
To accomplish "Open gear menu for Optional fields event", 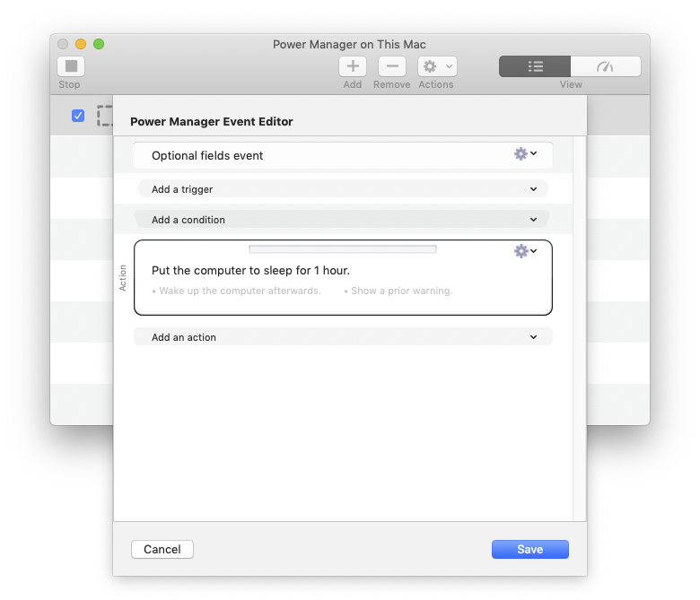I will tap(525, 154).
